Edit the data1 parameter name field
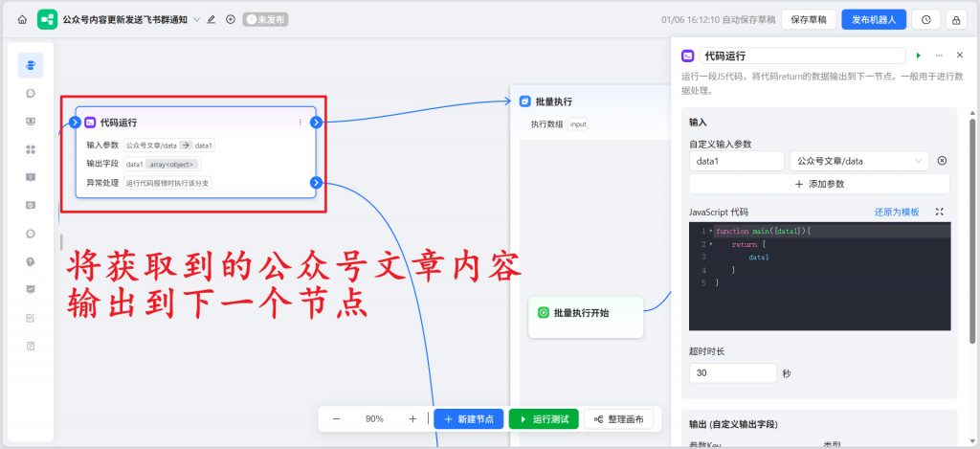The width and height of the screenshot is (980, 449). click(737, 161)
